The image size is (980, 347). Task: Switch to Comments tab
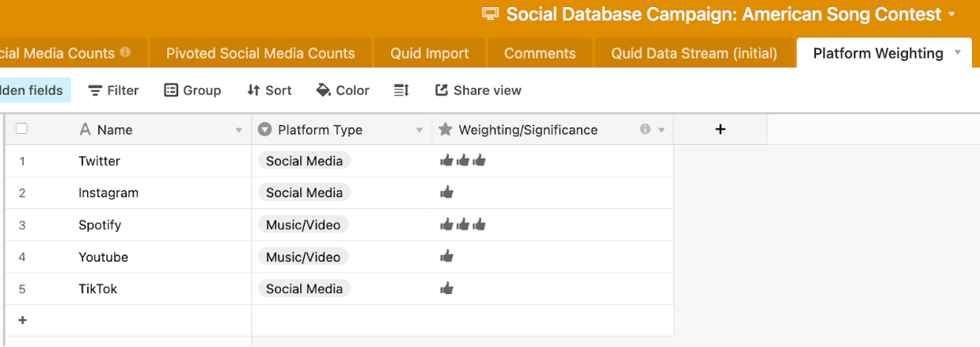(540, 53)
